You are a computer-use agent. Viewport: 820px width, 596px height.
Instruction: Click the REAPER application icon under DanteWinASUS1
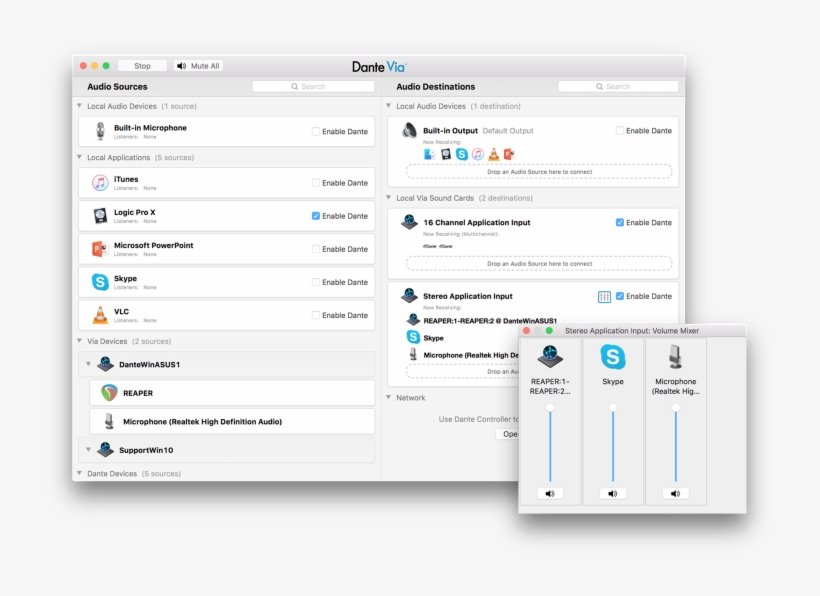109,393
